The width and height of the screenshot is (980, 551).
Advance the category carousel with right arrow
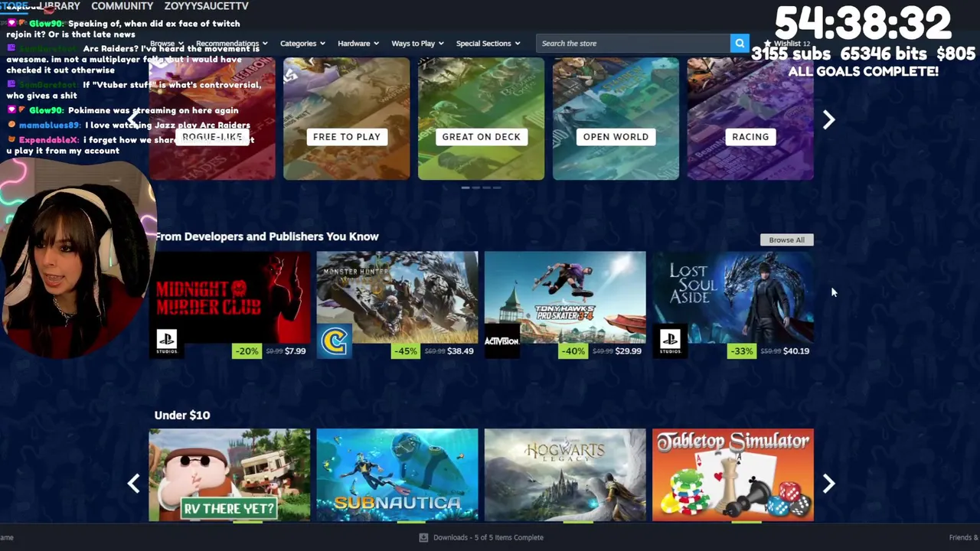pos(828,119)
